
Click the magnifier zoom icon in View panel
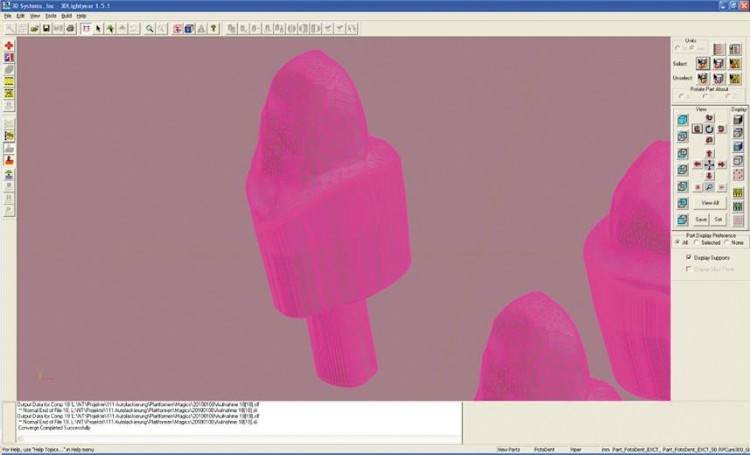click(x=709, y=187)
